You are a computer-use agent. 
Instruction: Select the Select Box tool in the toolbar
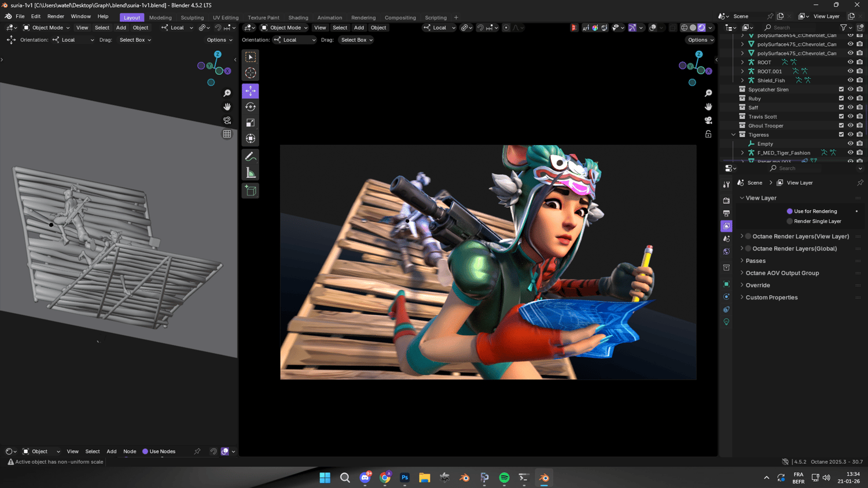coord(251,57)
